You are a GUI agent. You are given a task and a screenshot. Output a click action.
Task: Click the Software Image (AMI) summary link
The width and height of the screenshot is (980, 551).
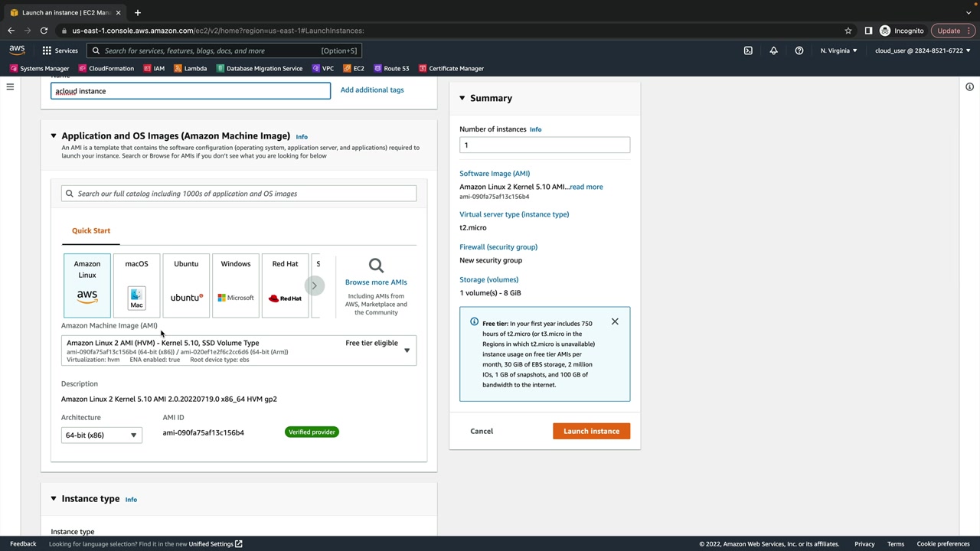pos(495,174)
